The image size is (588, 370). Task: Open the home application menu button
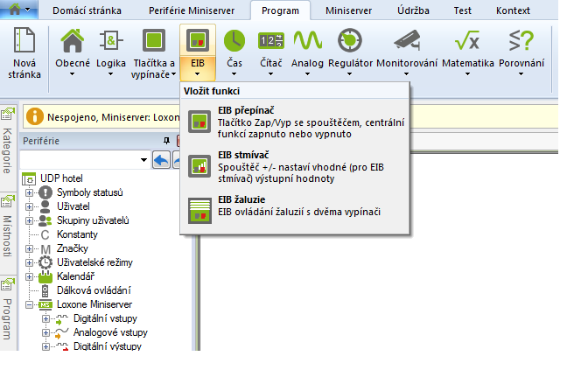pyautogui.click(x=18, y=10)
